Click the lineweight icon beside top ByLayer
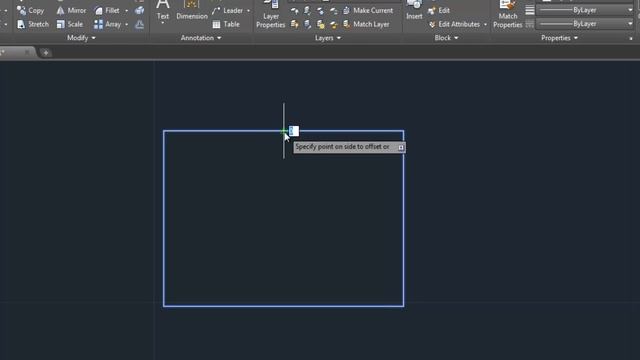The image size is (640, 360). click(x=530, y=10)
